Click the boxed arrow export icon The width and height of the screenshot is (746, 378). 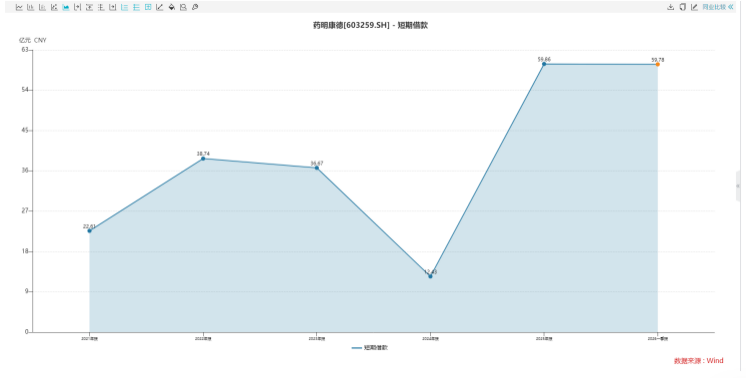pos(113,7)
